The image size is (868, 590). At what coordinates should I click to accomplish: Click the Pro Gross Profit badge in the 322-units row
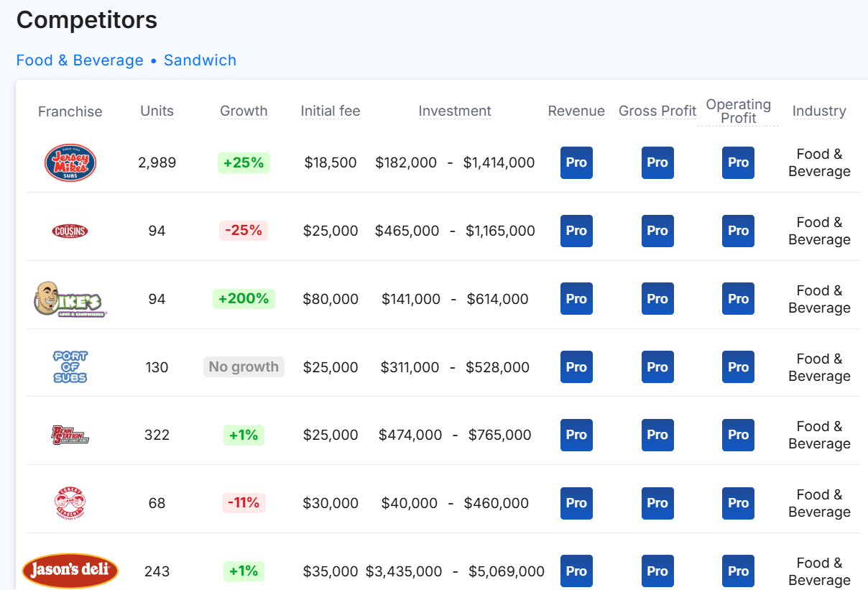[x=657, y=435]
